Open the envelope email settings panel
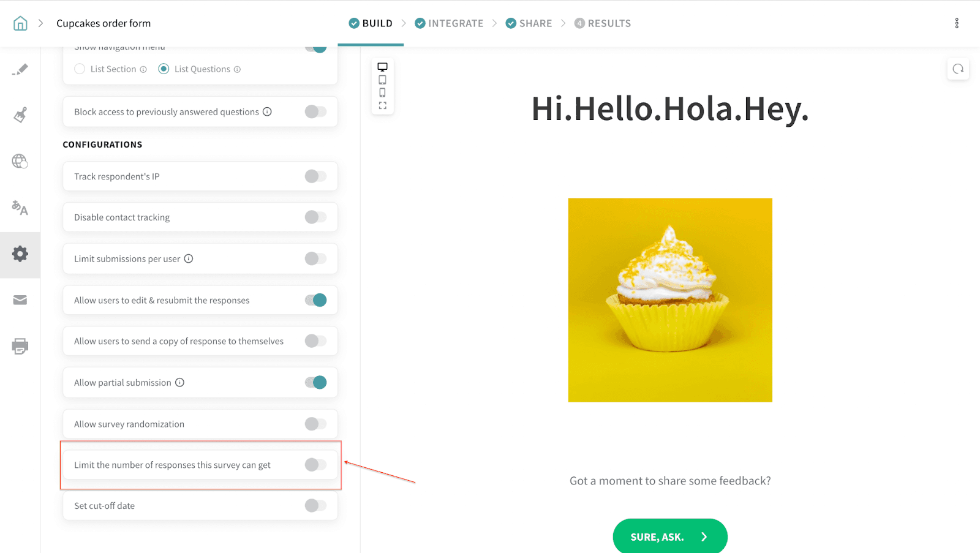Screen dimensions: 980x553 tap(20, 300)
